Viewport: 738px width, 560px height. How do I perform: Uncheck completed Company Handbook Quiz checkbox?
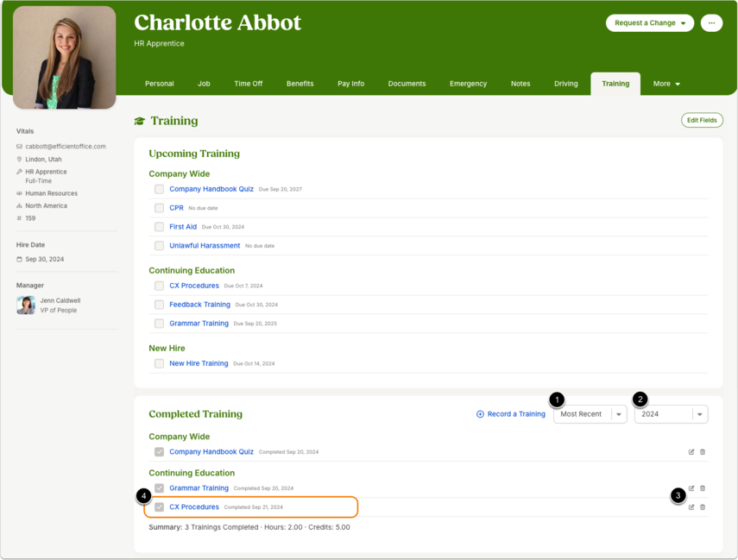[159, 452]
